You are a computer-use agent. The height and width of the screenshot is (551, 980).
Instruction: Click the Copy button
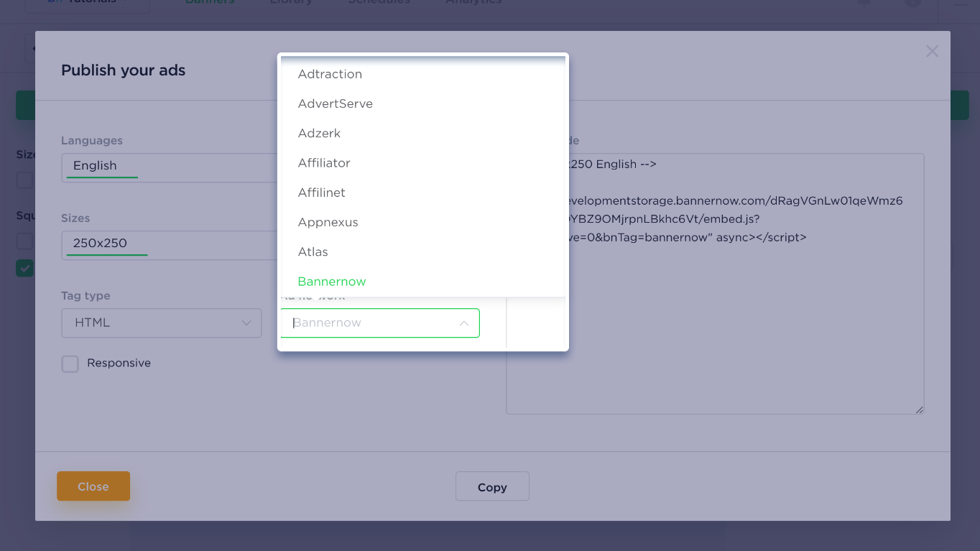(x=492, y=487)
